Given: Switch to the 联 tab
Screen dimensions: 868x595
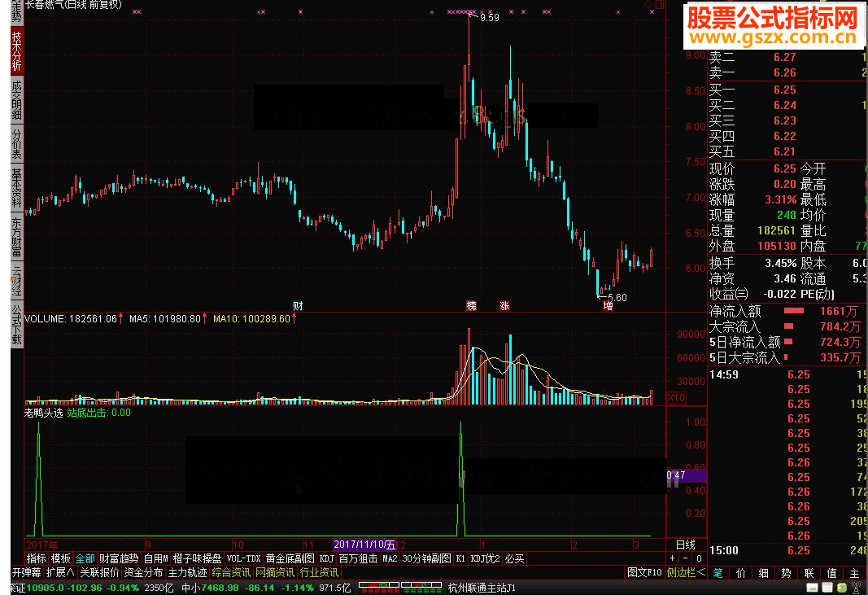Looking at the screenshot, I should pyautogui.click(x=809, y=573).
